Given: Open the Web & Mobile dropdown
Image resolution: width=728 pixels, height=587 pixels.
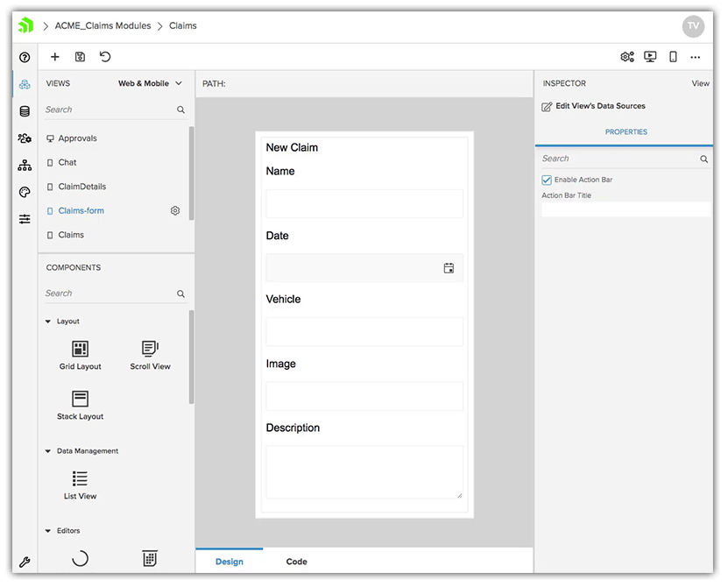Looking at the screenshot, I should click(x=150, y=84).
